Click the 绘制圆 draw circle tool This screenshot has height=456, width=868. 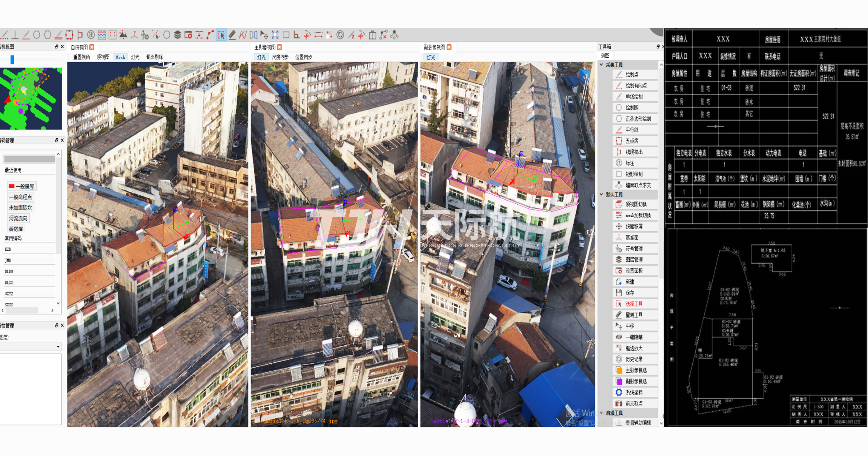click(x=632, y=108)
